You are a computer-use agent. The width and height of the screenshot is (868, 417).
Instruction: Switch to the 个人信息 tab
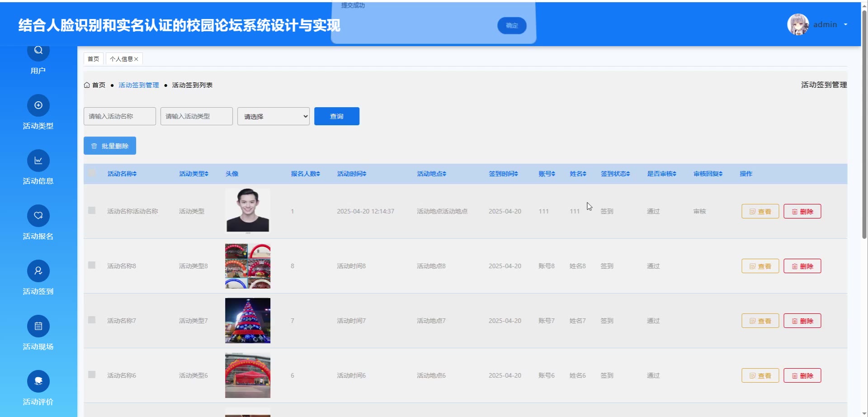121,59
